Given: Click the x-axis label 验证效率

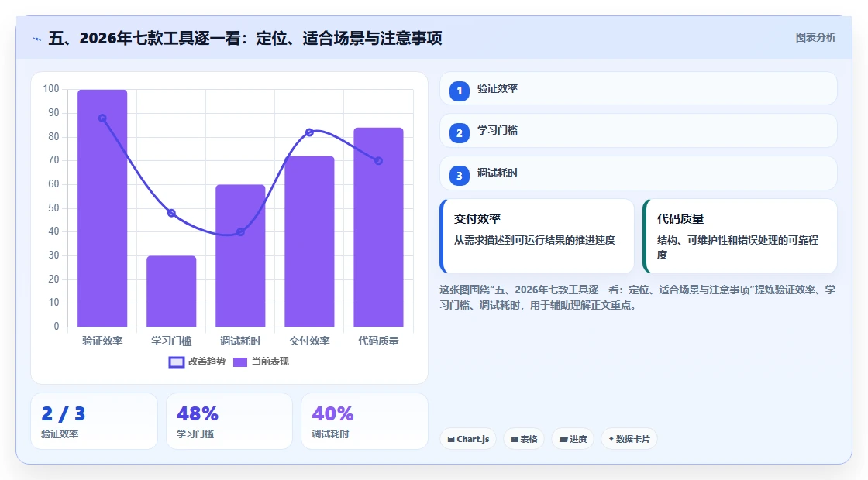Looking at the screenshot, I should pyautogui.click(x=102, y=341).
